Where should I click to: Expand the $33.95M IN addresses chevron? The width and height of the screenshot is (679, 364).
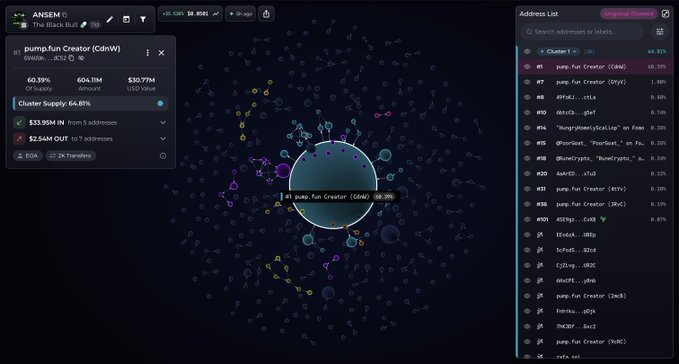pos(163,122)
